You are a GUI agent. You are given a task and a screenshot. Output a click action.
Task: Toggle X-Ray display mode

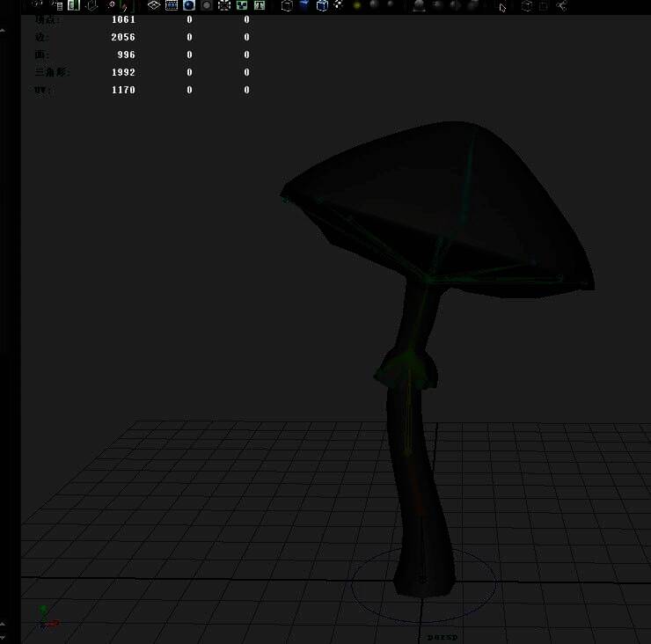527,5
